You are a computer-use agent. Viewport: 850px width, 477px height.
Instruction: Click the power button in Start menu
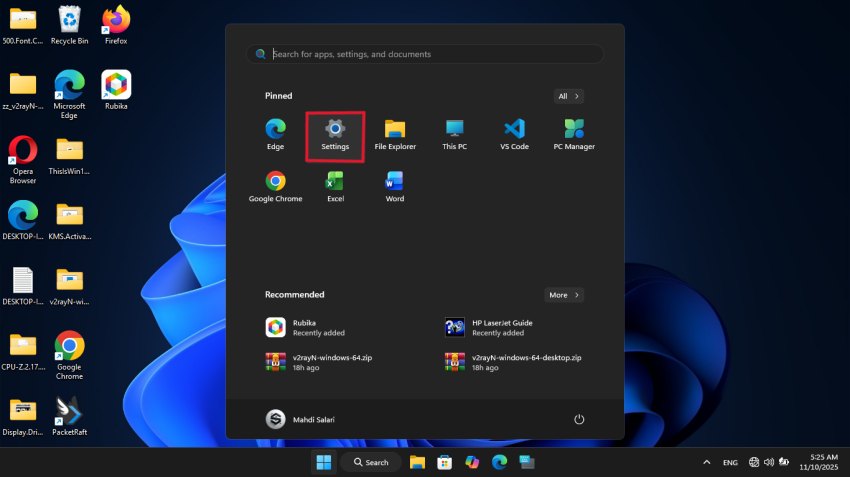point(579,419)
